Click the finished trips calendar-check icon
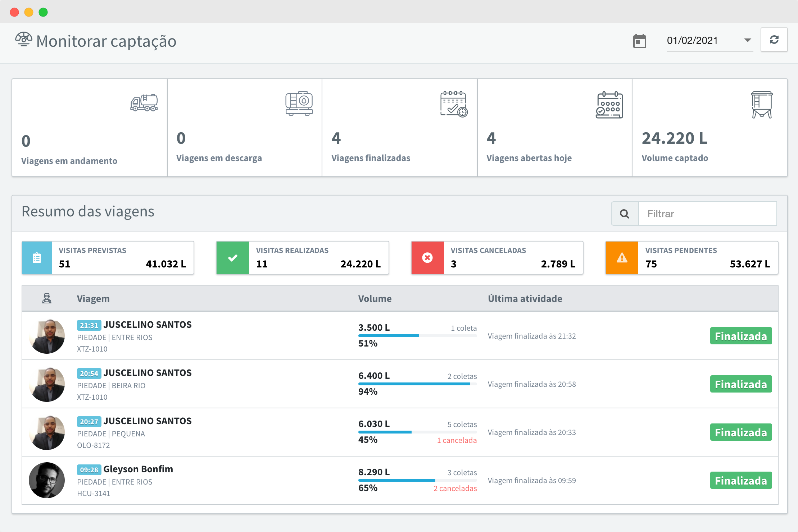The width and height of the screenshot is (798, 532). (454, 104)
